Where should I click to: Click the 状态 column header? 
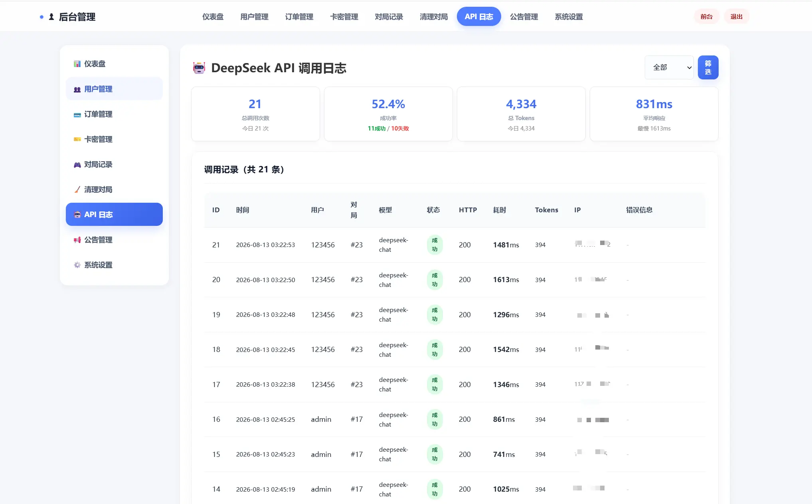click(x=433, y=210)
